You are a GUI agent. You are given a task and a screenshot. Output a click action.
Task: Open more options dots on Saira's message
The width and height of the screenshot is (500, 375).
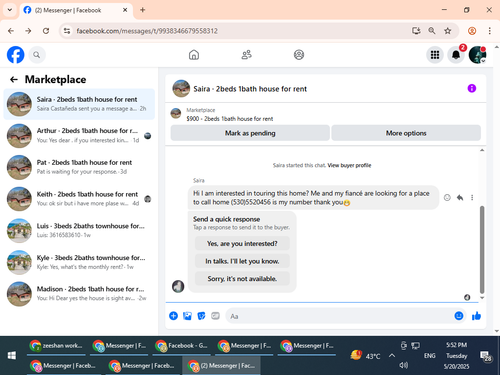tap(472, 198)
